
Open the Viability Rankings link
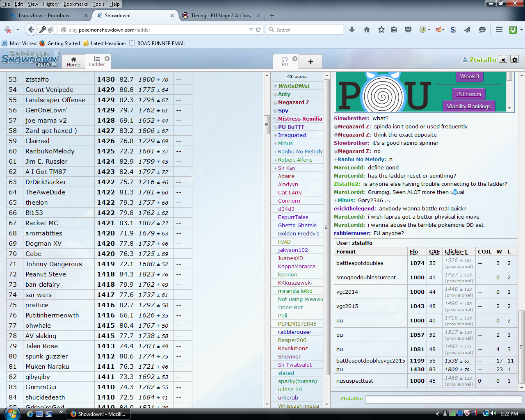click(468, 106)
